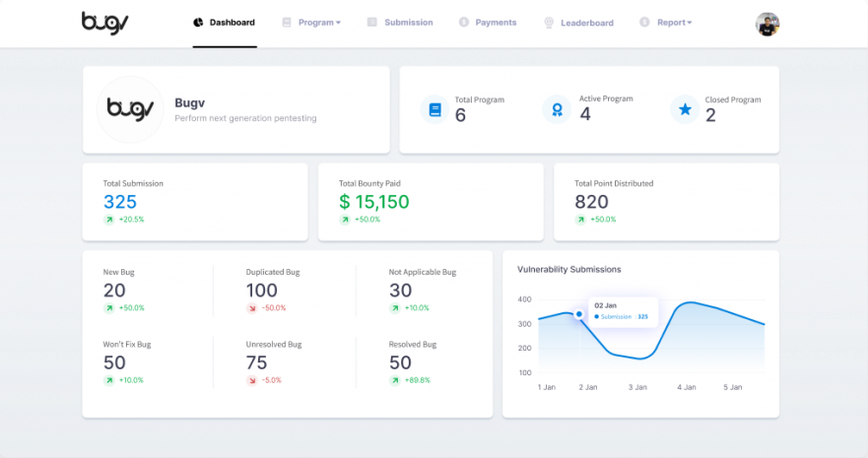Click the Bugv company logo thumbnail
This screenshot has width=868, height=458.
131,109
